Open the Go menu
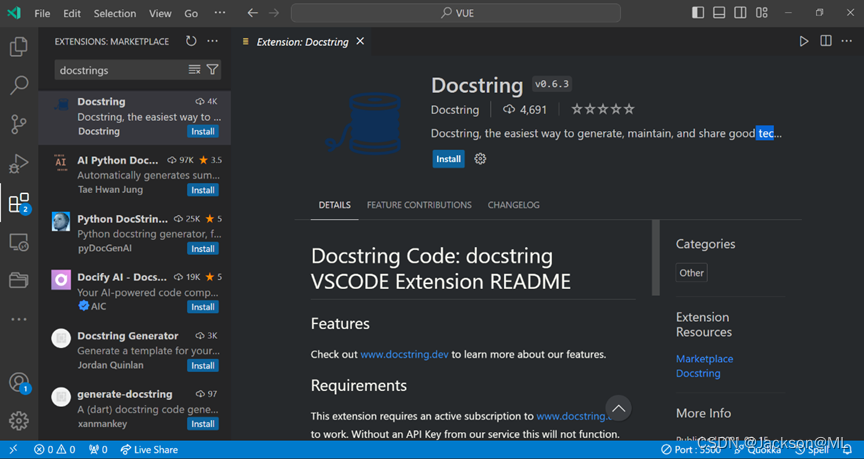The height and width of the screenshot is (459, 864). point(191,13)
